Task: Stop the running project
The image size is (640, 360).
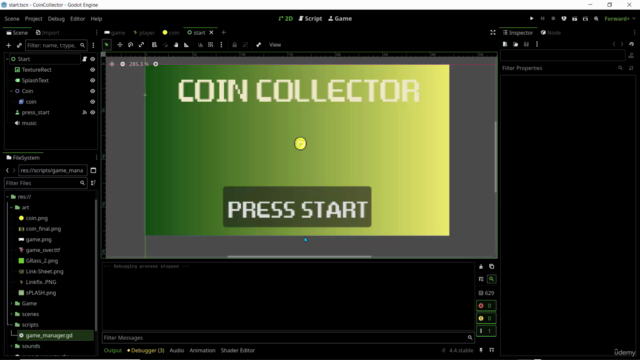Action: pos(553,19)
